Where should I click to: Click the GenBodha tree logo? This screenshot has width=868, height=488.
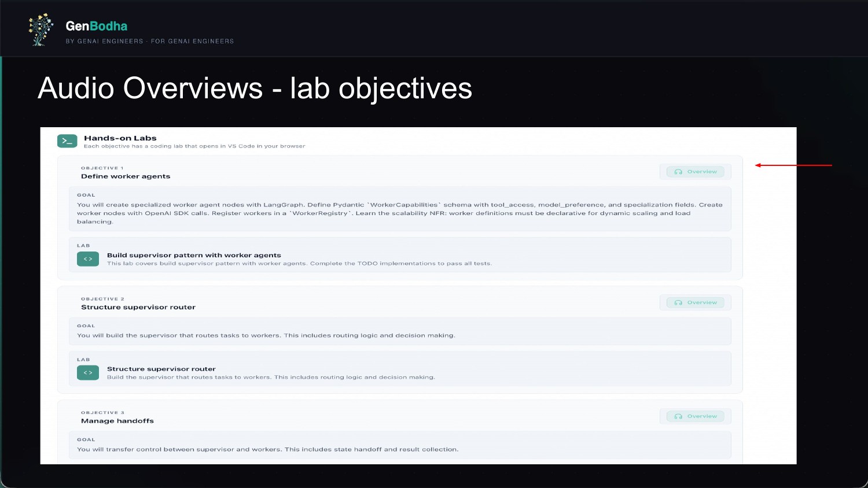pyautogui.click(x=40, y=29)
